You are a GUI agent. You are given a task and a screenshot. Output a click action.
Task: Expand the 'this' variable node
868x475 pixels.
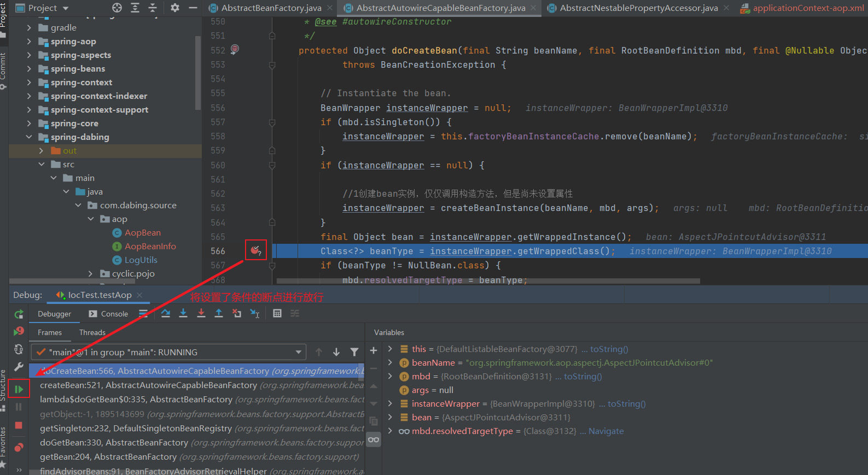pyautogui.click(x=390, y=349)
